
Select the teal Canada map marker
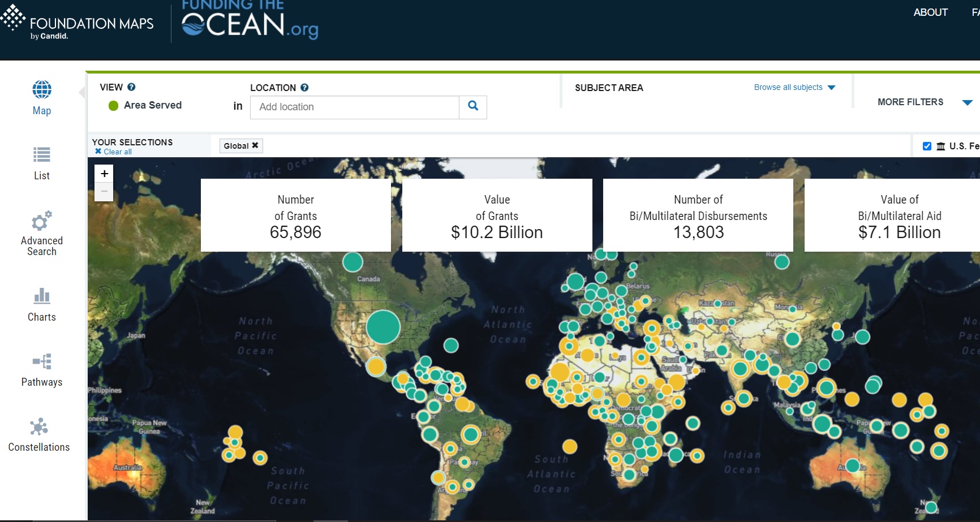click(353, 262)
